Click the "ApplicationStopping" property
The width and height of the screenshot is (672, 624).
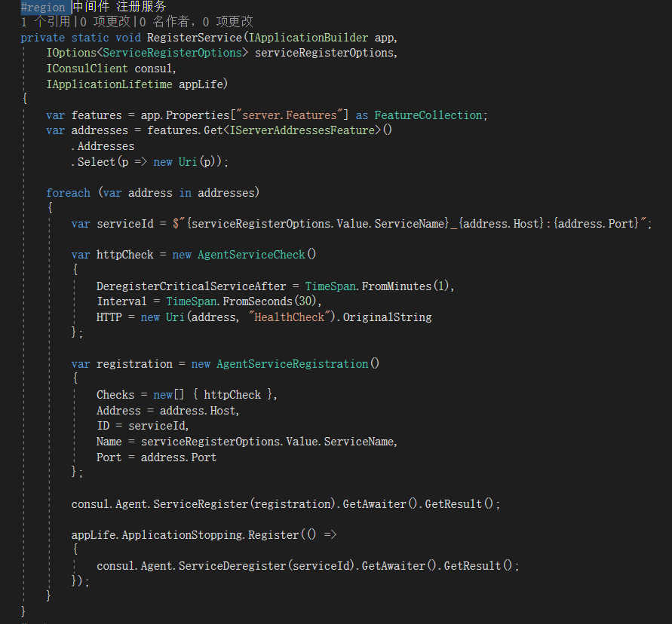pyautogui.click(x=183, y=535)
